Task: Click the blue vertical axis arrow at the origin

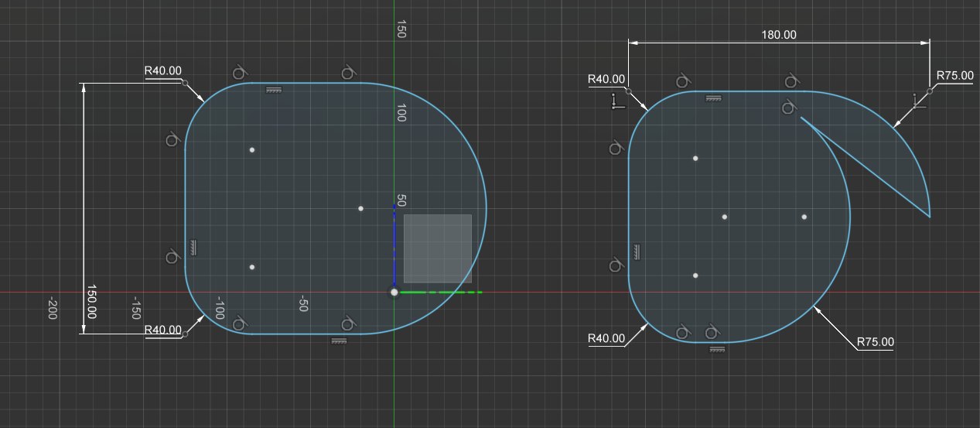Action: pos(394,245)
